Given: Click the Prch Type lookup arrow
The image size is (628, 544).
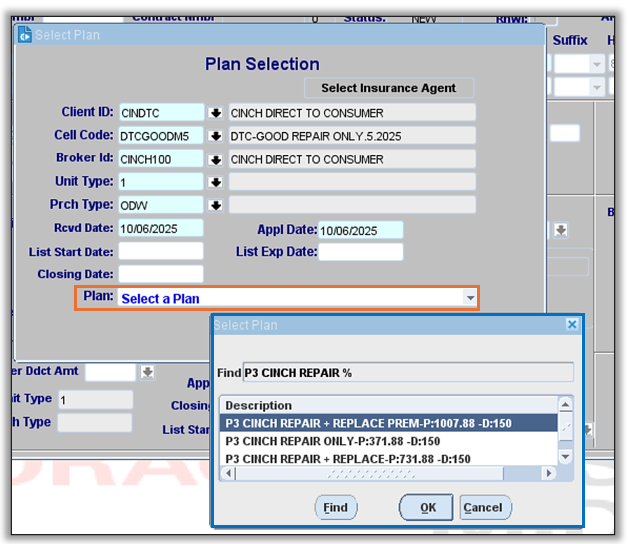Looking at the screenshot, I should [x=215, y=205].
